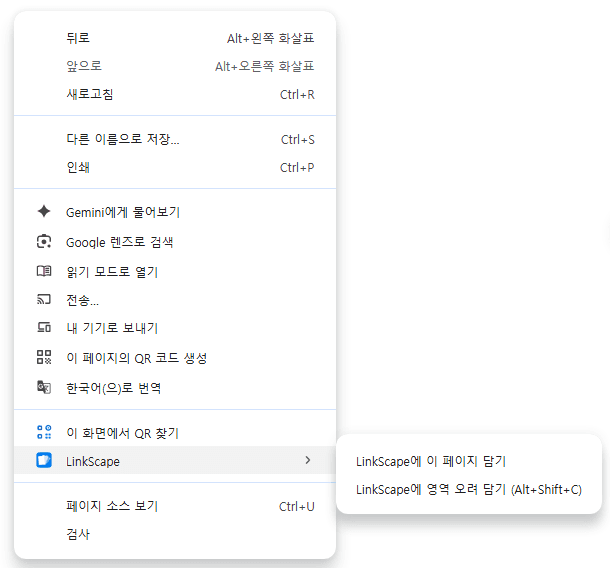Click the reading mode book icon
Viewport: 610px width, 568px height.
coord(44,271)
